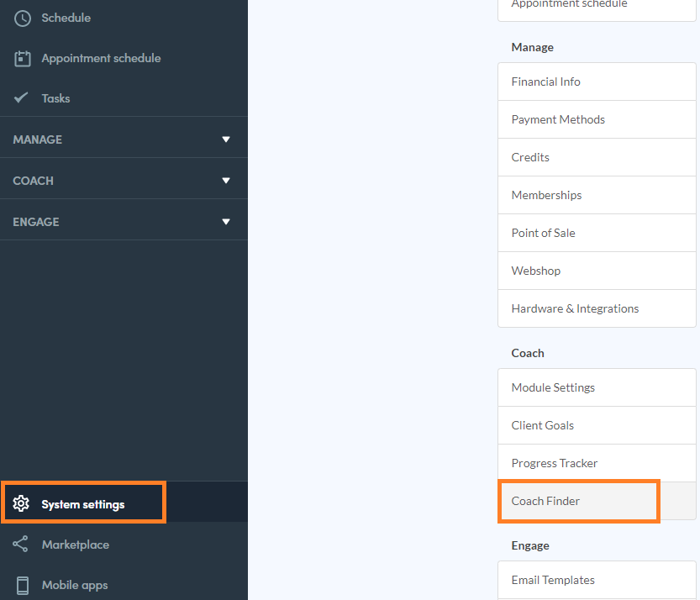The image size is (700, 600).
Task: Open Payment Methods settings
Action: point(597,119)
